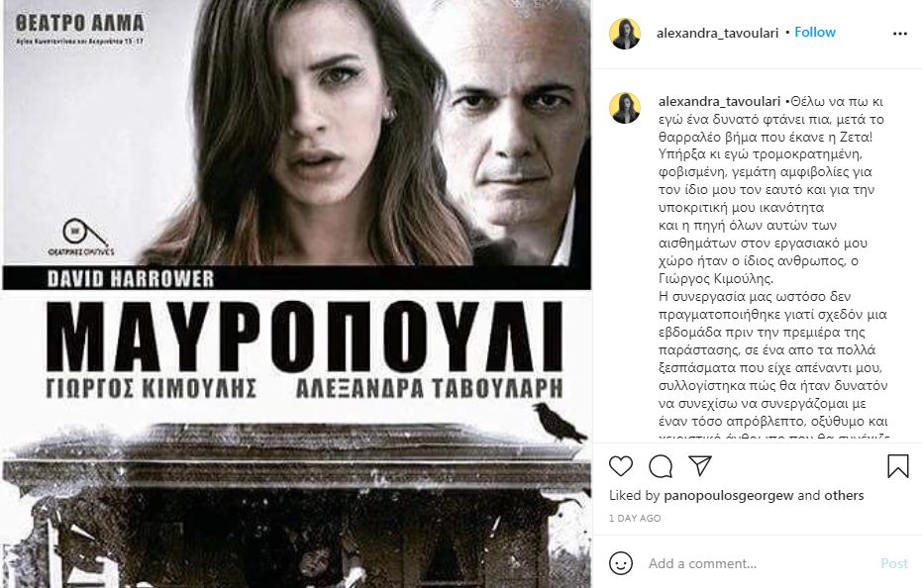Share the post with the paper plane icon
The image size is (922, 588).
point(700,465)
